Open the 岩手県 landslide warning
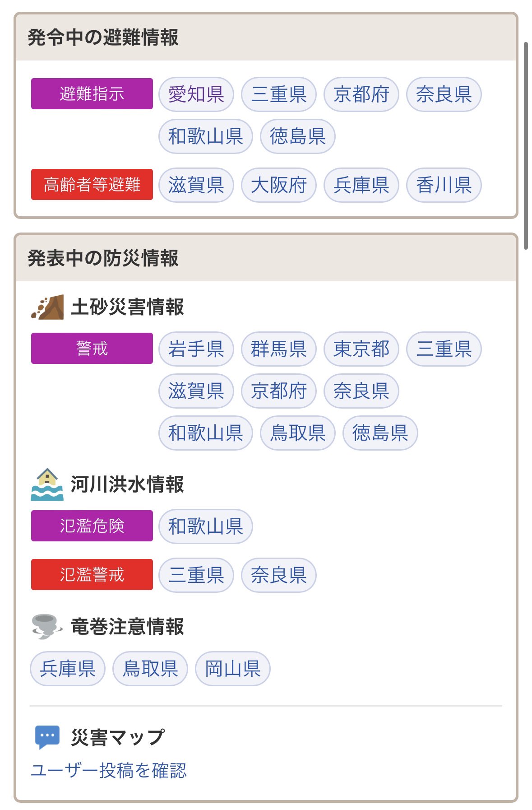The width and height of the screenshot is (532, 810). 196,349
